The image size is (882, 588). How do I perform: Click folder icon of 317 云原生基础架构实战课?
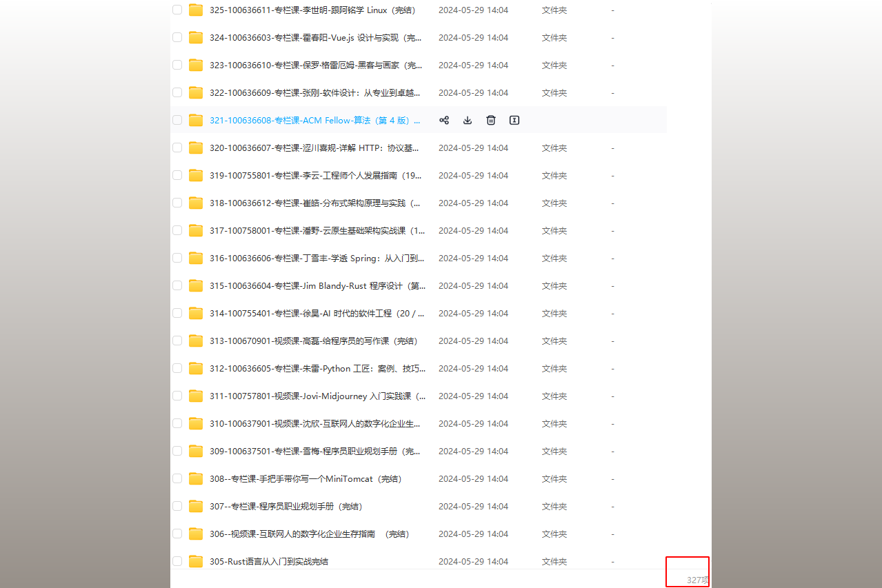coord(196,230)
